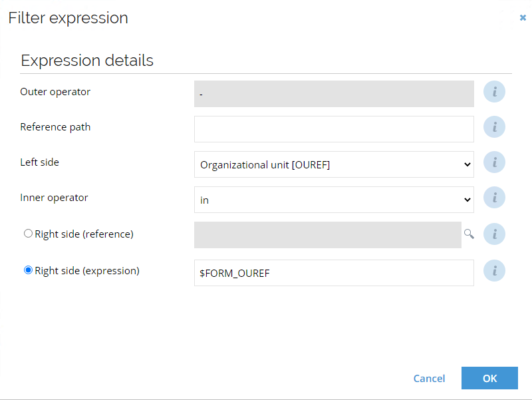Show info for the Reference path field
Image resolution: width=532 pixels, height=400 pixels.
pos(494,127)
